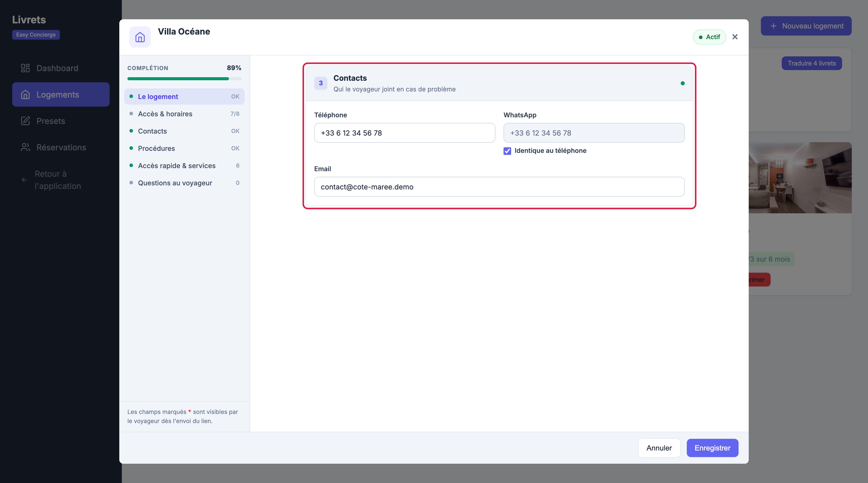Viewport: 868px width, 483px height.
Task: Open Réservations in the sidebar menu
Action: [61, 147]
